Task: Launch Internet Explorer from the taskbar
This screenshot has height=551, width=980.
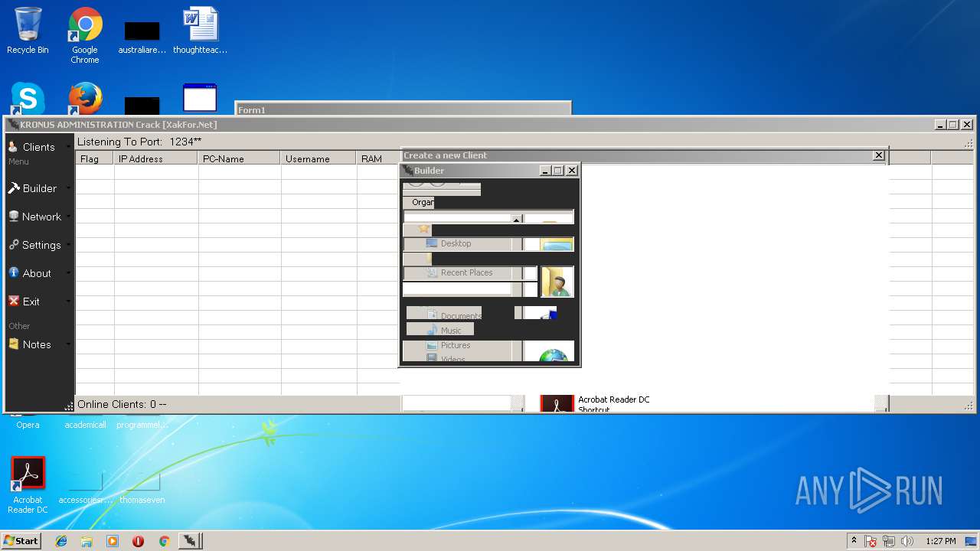Action: [61, 541]
